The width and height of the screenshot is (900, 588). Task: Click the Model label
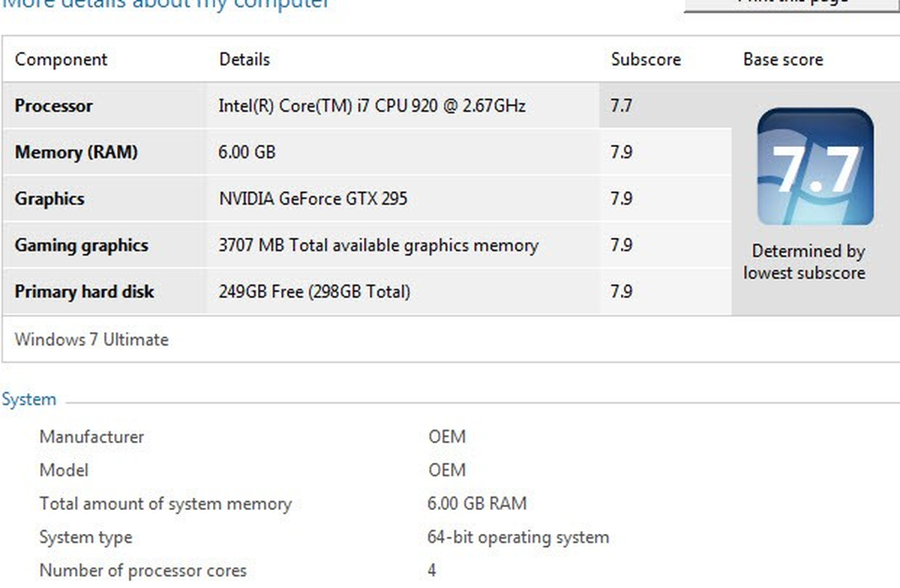(x=64, y=470)
